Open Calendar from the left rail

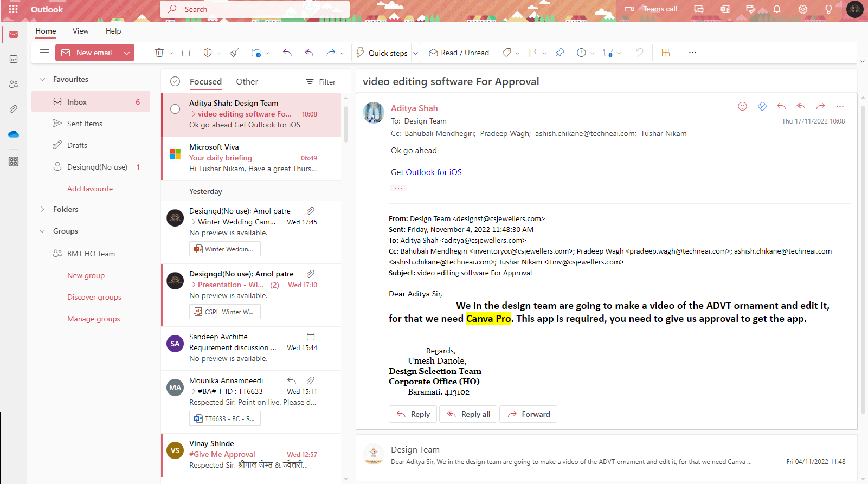tap(14, 59)
